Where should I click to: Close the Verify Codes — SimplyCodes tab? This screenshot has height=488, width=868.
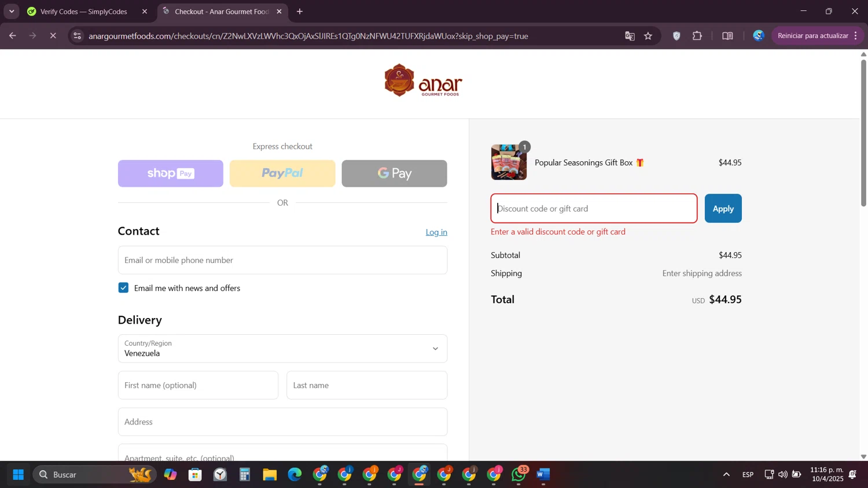pos(145,12)
